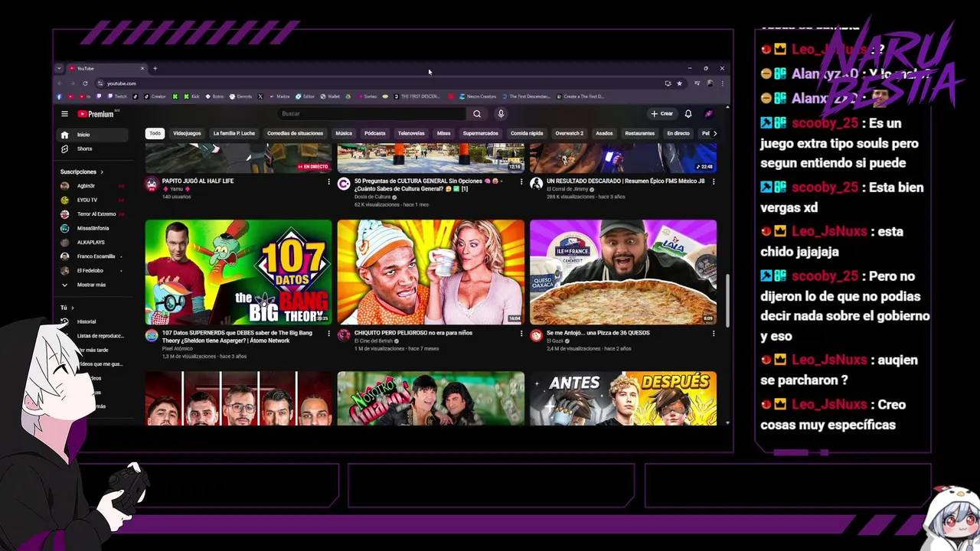
Task: Open the Nexon Creators bookmark
Action: click(x=478, y=96)
